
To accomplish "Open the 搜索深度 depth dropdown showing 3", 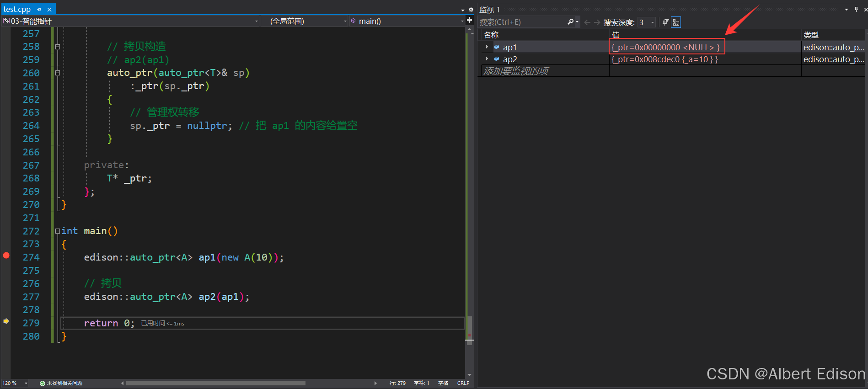I will [647, 22].
